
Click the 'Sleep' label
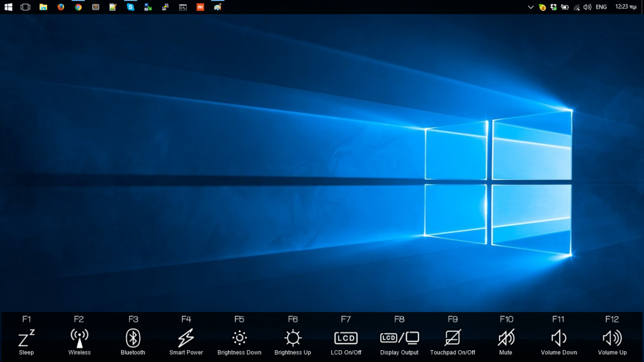(x=26, y=352)
